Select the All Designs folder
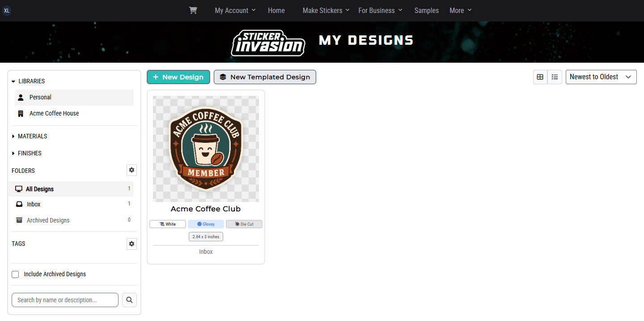The image size is (644, 321). 71,189
